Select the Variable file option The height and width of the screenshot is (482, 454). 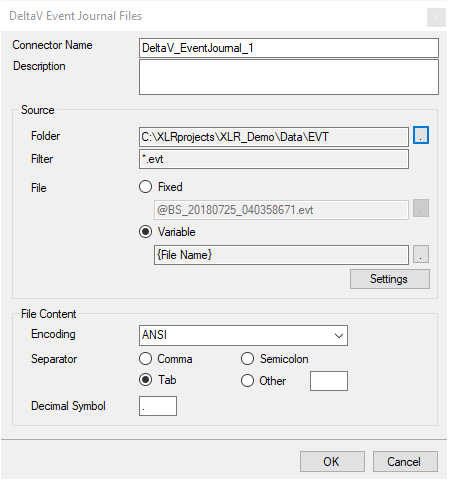(167, 232)
